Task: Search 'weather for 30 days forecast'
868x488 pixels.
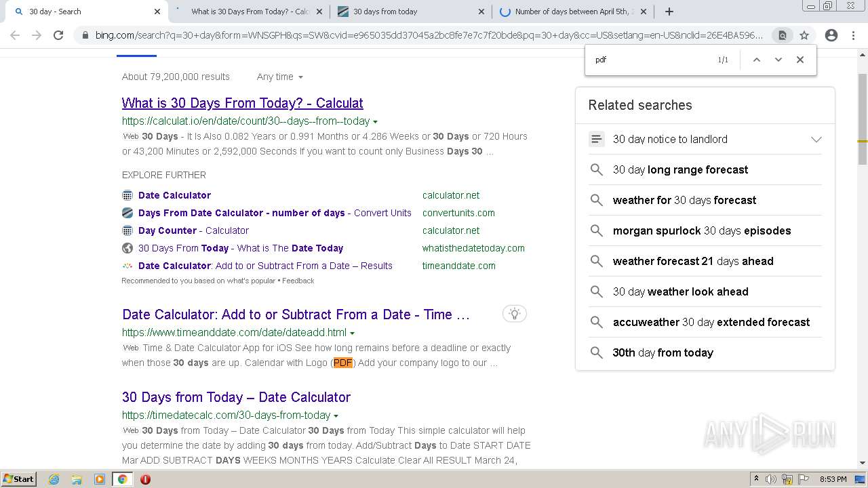Action: point(684,200)
